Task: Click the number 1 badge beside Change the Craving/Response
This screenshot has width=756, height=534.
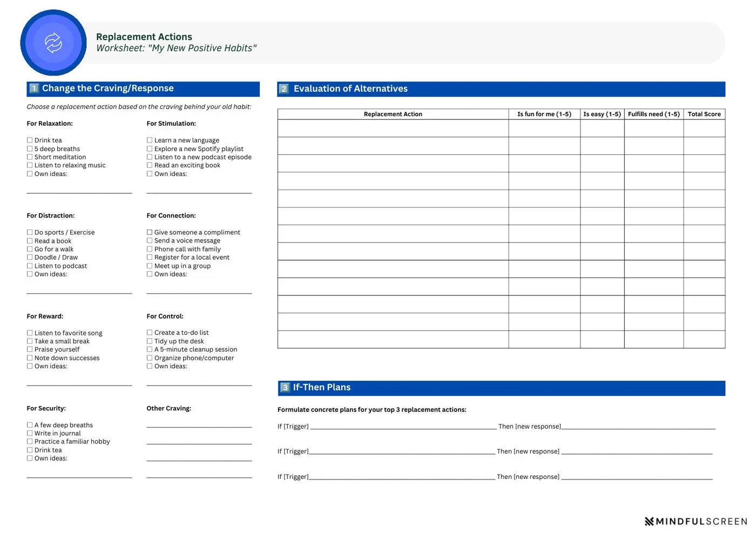Action: (x=34, y=89)
